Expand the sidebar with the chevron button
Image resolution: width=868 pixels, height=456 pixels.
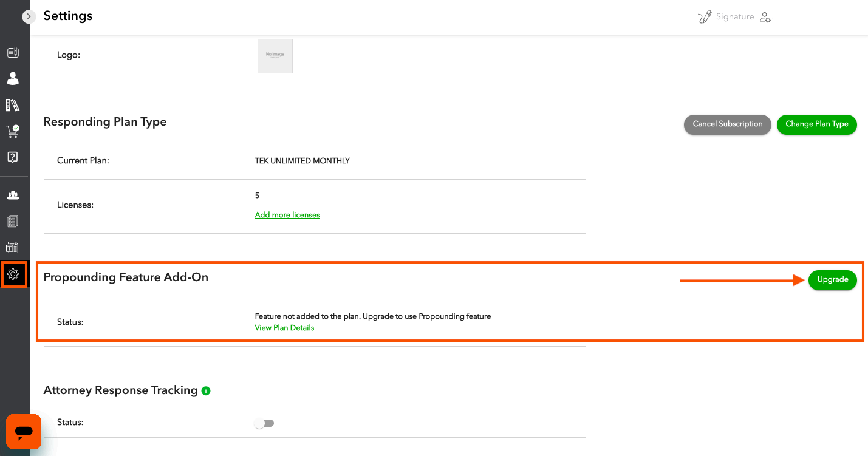(29, 17)
